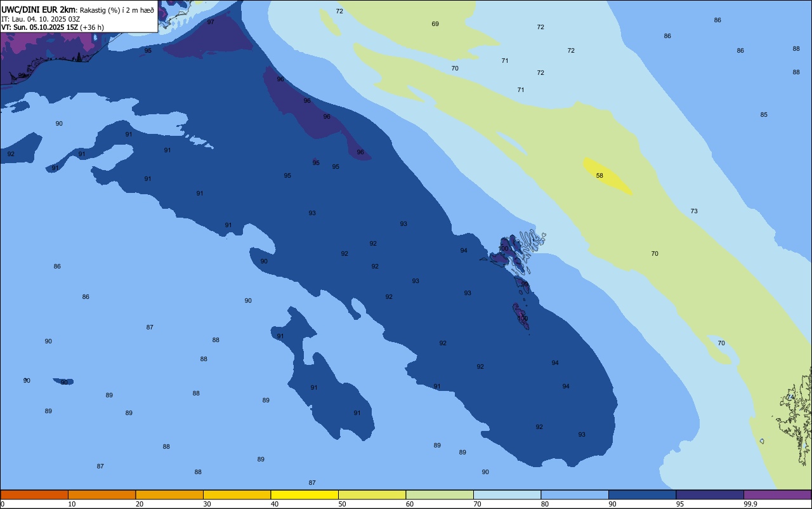Click the map value 85
The image size is (812, 509).
tap(764, 115)
